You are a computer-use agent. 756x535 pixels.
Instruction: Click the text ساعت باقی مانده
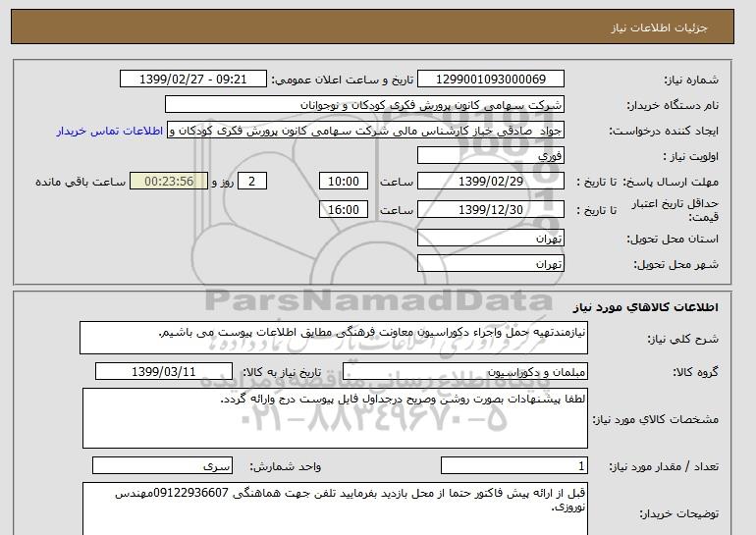(81, 182)
